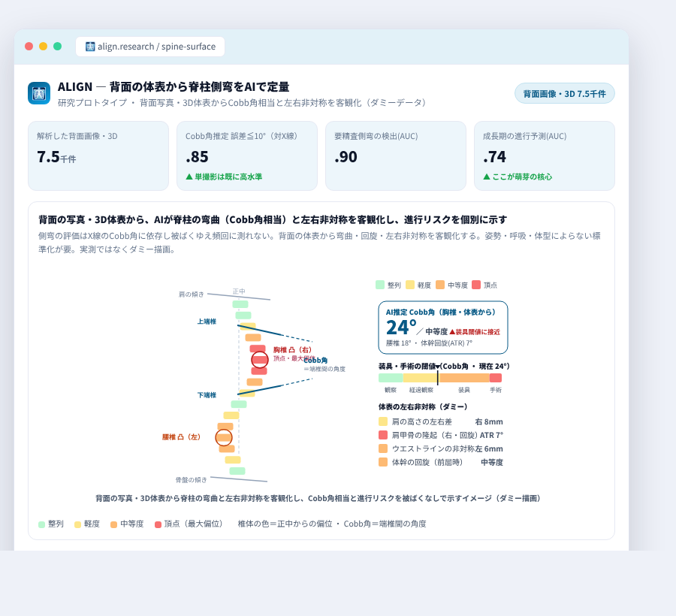Image resolution: width=676 pixels, height=616 pixels.
Task: Click the 頂点 red swatch in the top legend
Action: click(x=476, y=285)
